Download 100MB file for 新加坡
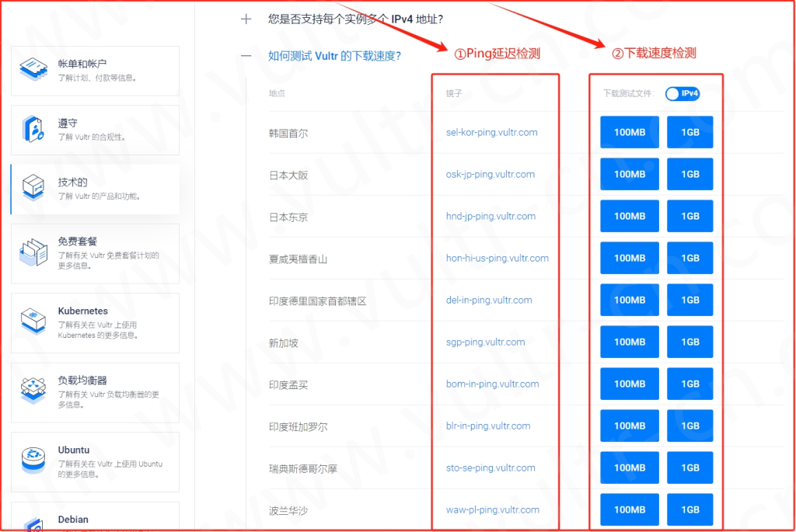Screen dimensions: 796x532 pos(630,342)
